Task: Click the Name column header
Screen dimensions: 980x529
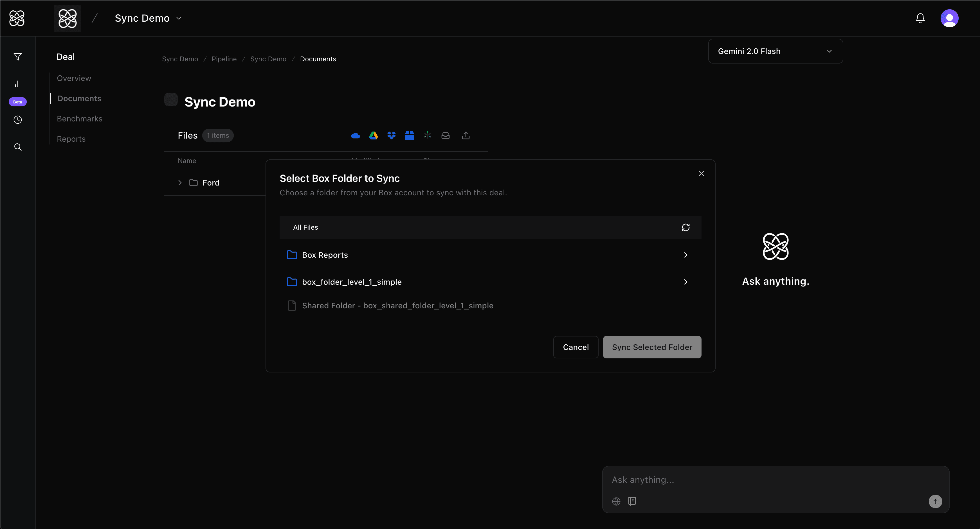Action: (x=187, y=161)
